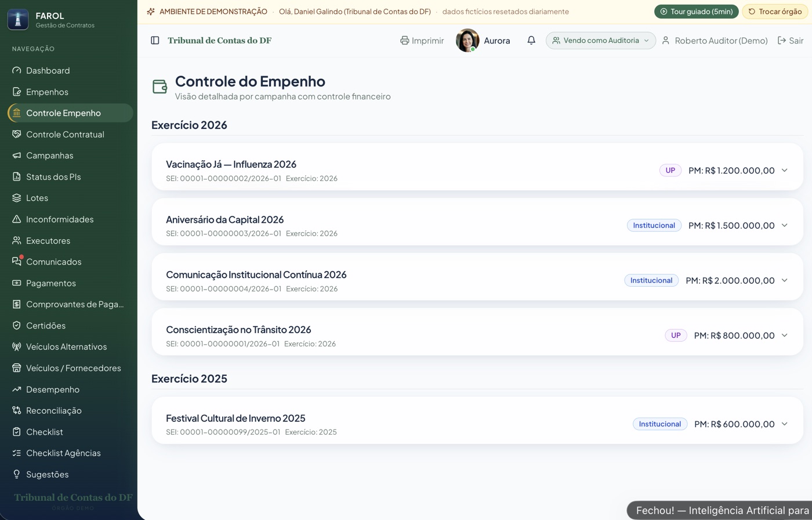Click the Veículos / Fornecedores store icon
Image resolution: width=812 pixels, height=520 pixels.
pyautogui.click(x=17, y=368)
